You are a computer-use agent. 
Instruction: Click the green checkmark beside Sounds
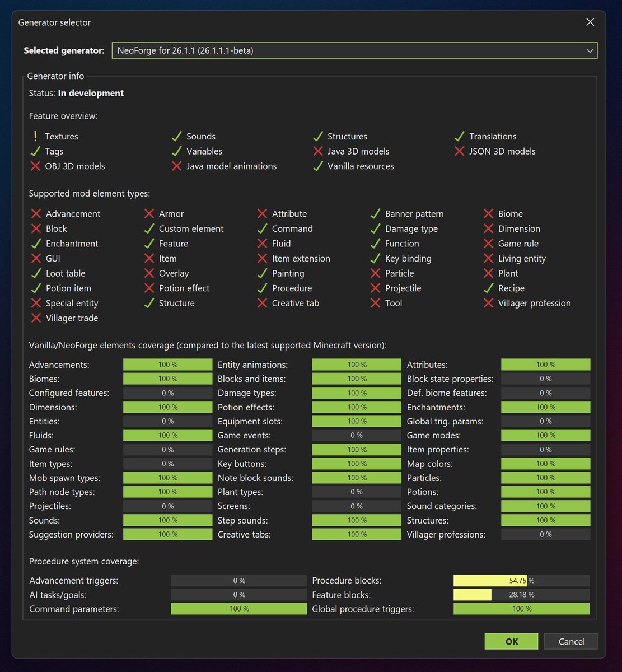coord(177,136)
